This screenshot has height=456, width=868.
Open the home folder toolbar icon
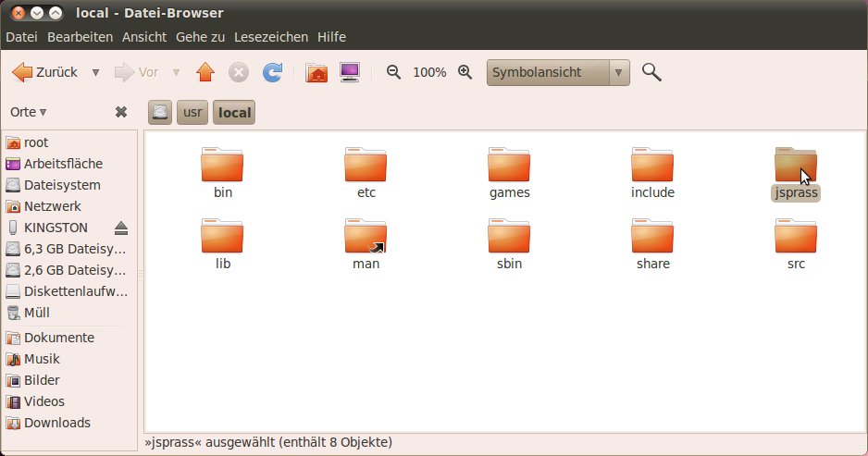tap(316, 72)
